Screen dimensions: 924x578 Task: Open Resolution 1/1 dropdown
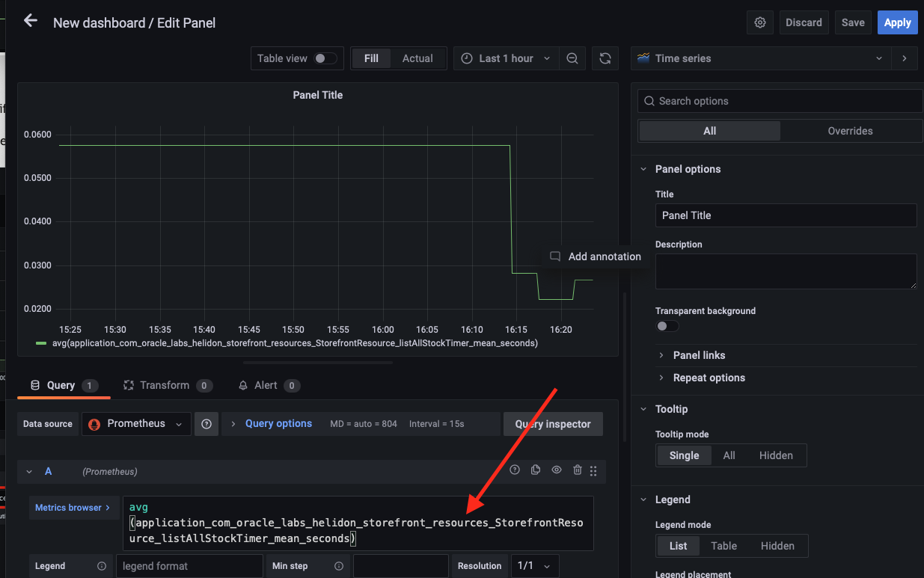[x=534, y=566]
